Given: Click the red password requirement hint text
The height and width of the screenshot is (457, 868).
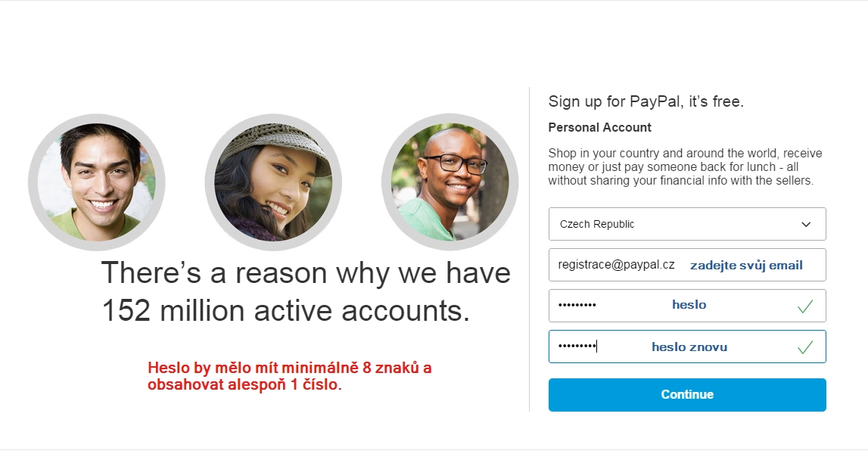Looking at the screenshot, I should pyautogui.click(x=290, y=376).
